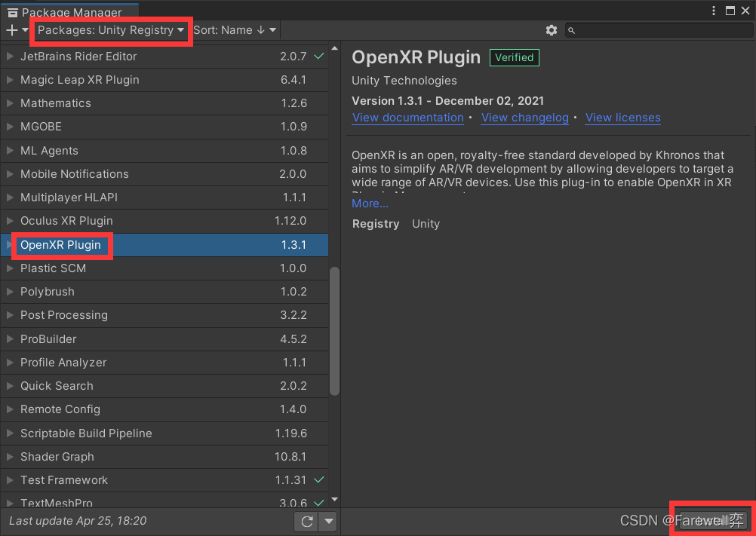Expand Magic Leap XR Plugin versions
The height and width of the screenshot is (536, 756).
point(10,80)
